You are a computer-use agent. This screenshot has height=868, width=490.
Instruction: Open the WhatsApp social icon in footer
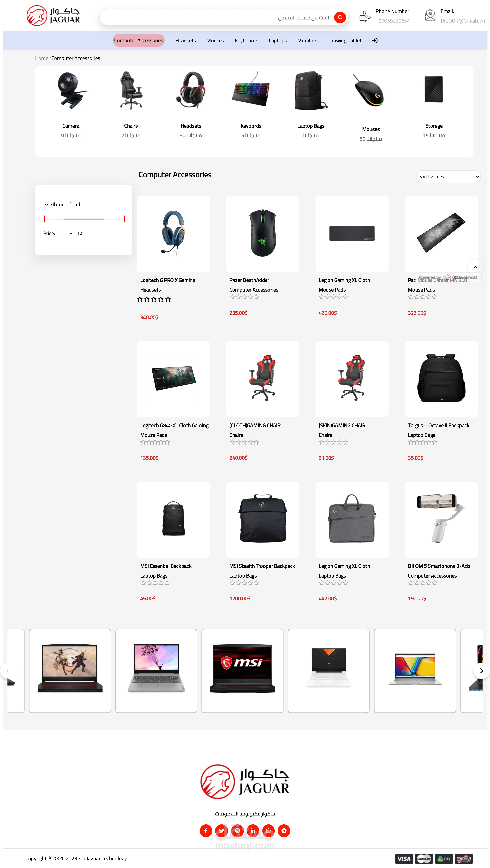269,831
